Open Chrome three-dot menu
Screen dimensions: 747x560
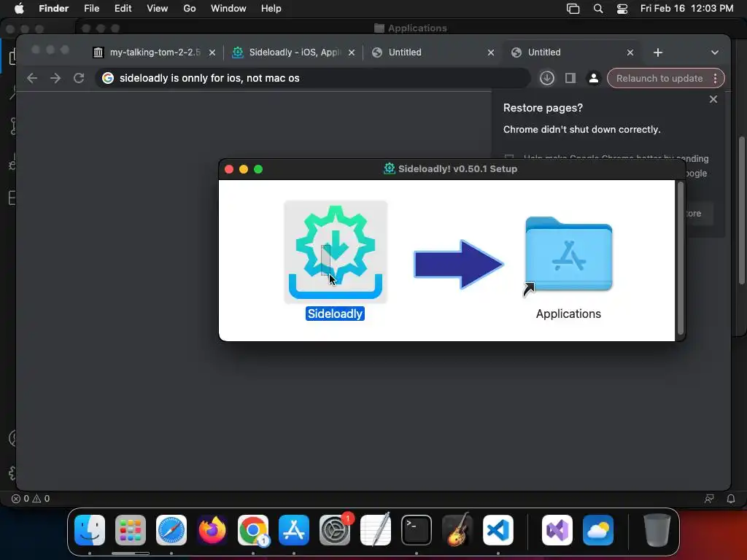716,78
